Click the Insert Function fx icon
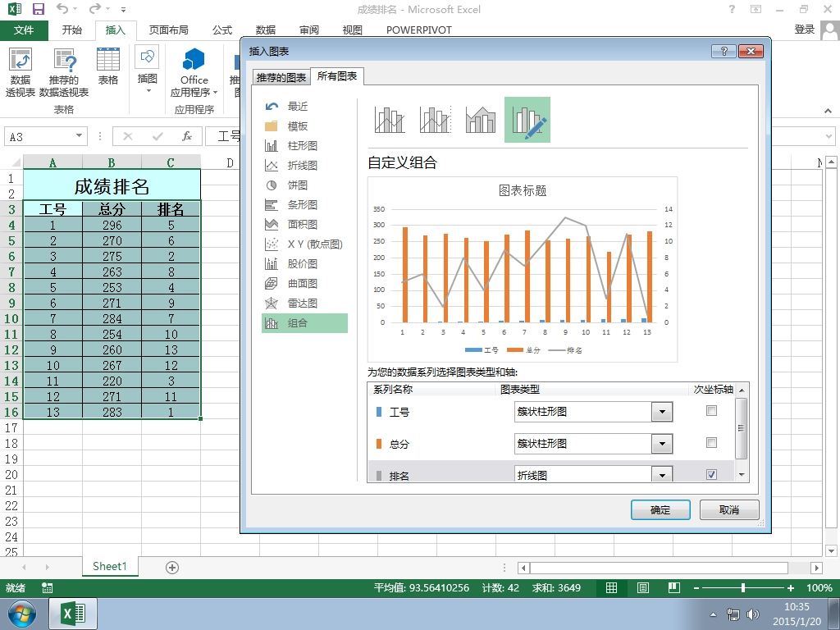The height and width of the screenshot is (630, 840). tap(186, 137)
